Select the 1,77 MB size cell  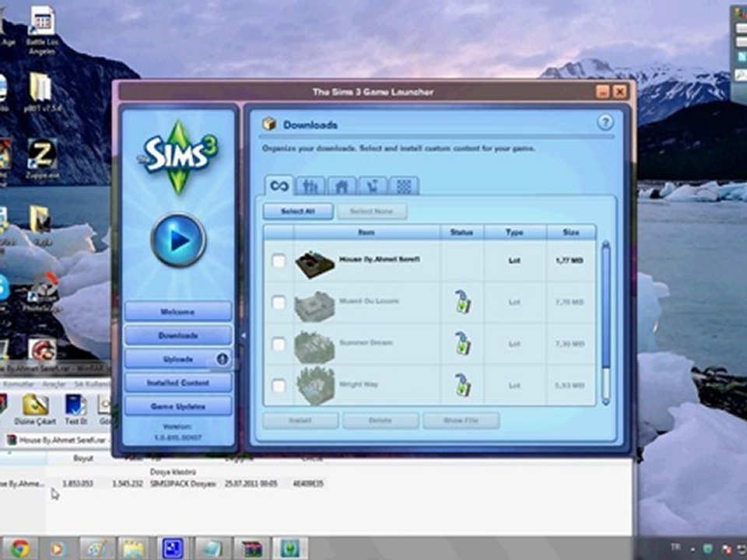[x=570, y=261]
